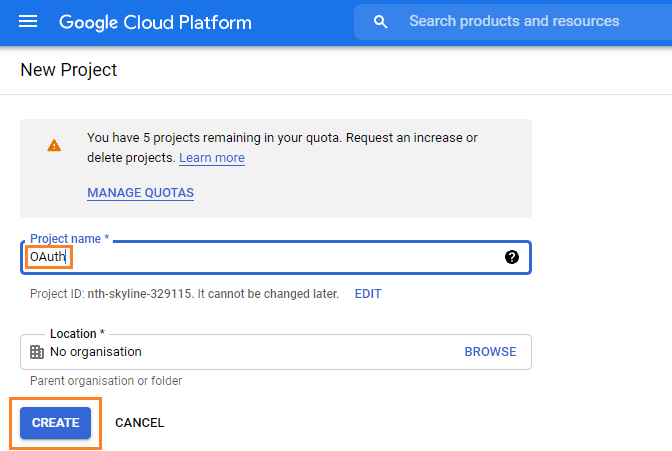
Task: Click the orange quota warning icon
Action: [x=54, y=145]
